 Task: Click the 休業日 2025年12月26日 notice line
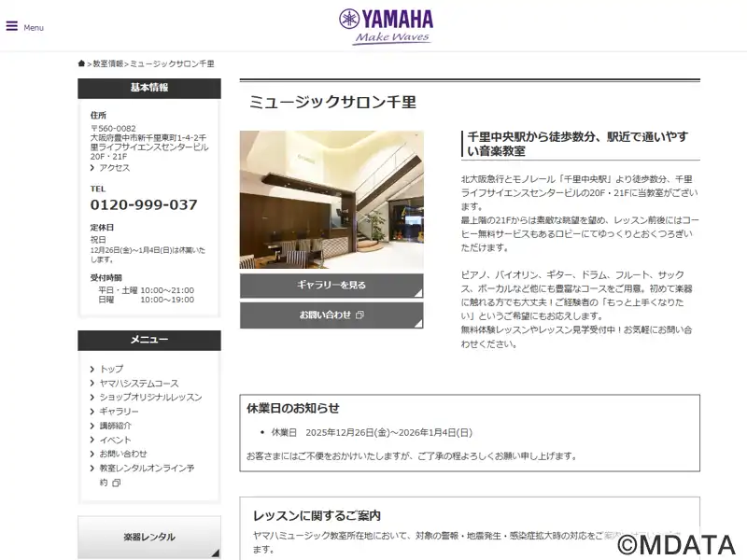coord(372,432)
